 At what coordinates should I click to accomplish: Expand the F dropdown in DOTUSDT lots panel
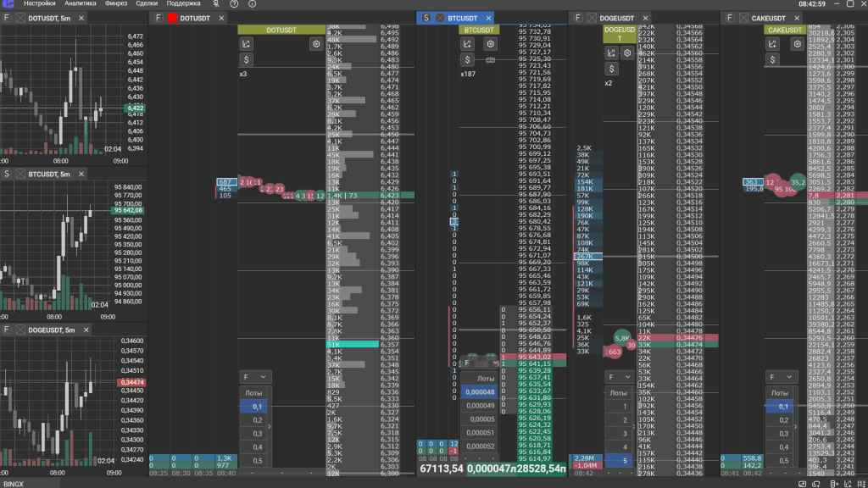[x=254, y=376]
